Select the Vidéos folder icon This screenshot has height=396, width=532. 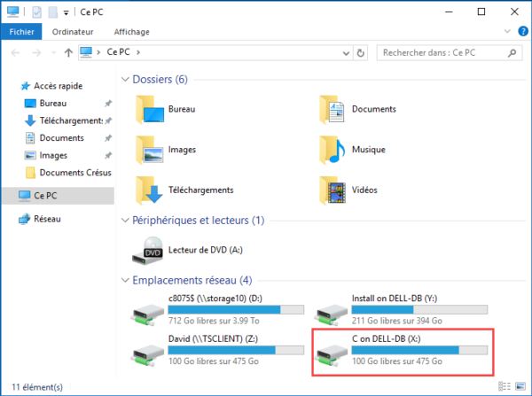pos(332,190)
